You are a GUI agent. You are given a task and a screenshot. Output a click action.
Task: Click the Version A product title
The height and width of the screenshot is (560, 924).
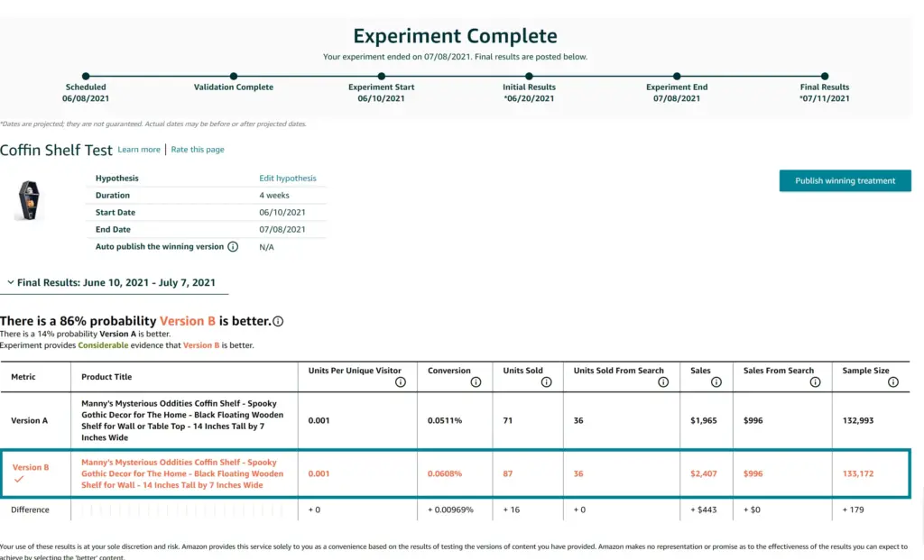[x=182, y=420]
